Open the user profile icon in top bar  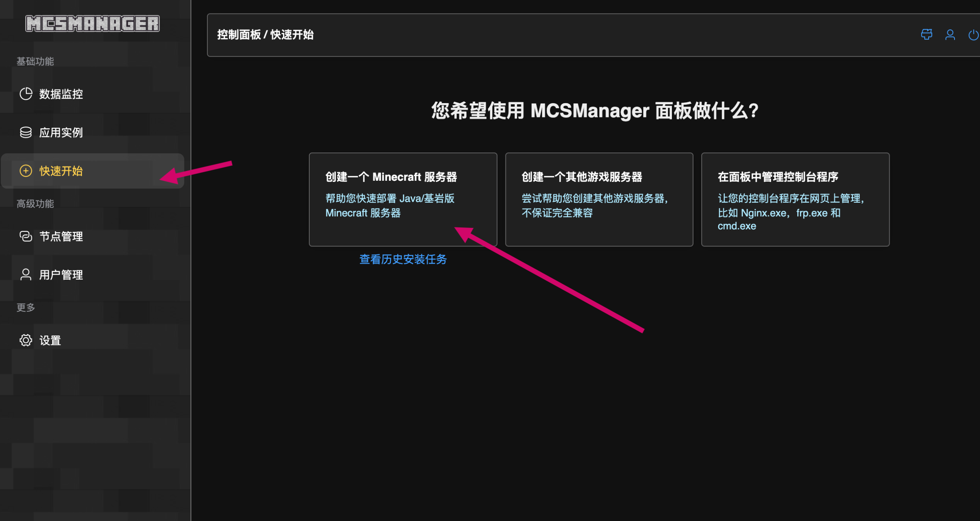click(950, 35)
